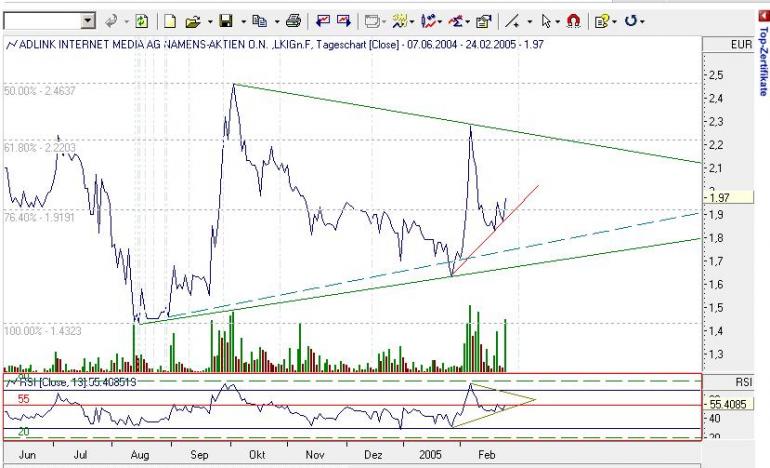This screenshot has width=770, height=468.
Task: Click the copy chart icon
Action: 259,21
